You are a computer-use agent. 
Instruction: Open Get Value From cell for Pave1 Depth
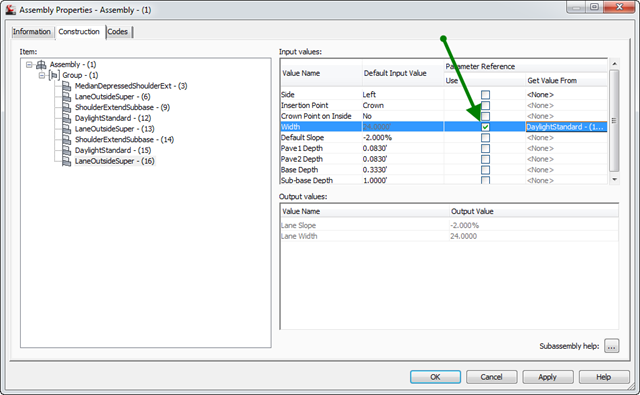[x=566, y=149]
